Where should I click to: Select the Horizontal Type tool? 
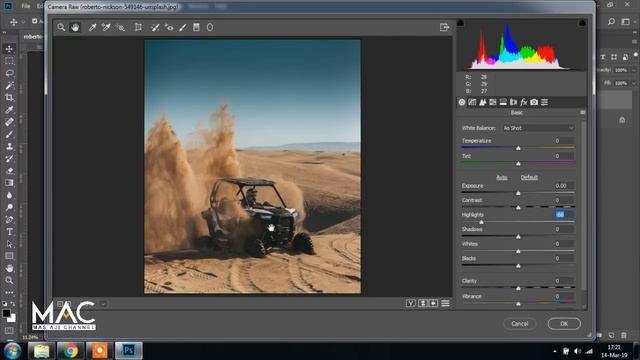click(x=9, y=232)
